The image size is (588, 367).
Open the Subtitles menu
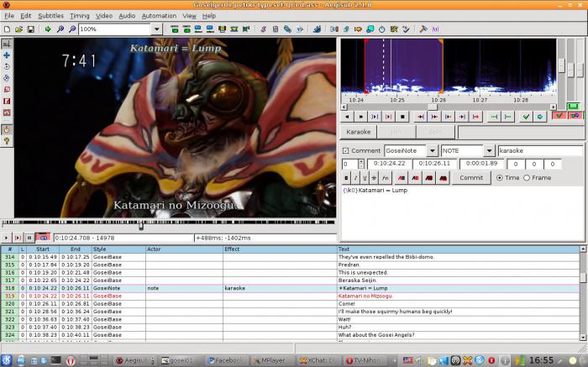click(50, 16)
